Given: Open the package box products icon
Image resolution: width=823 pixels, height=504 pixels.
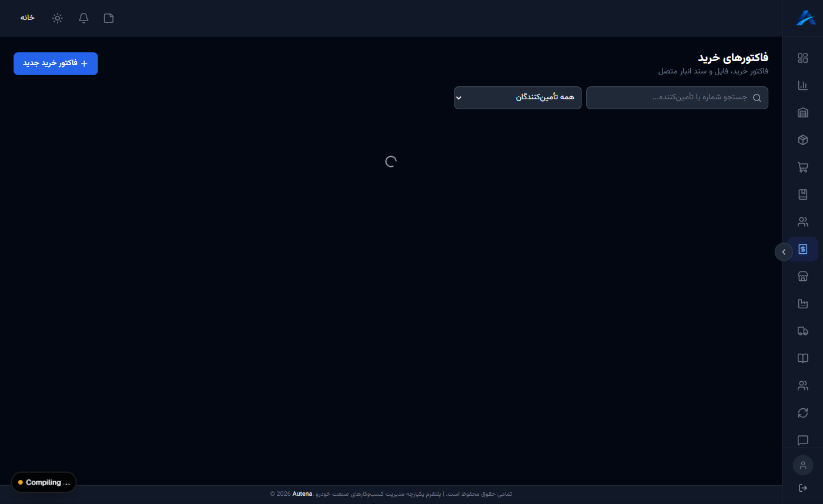Looking at the screenshot, I should [802, 140].
